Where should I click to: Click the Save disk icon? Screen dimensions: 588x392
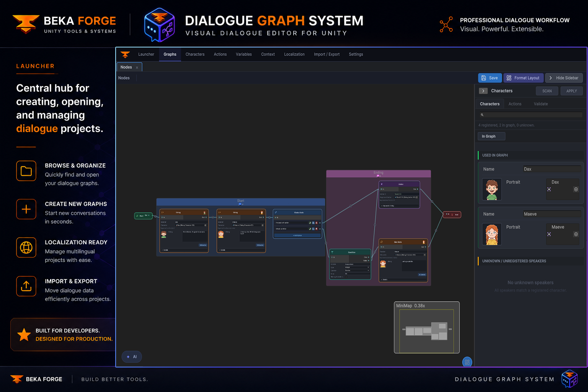(484, 78)
